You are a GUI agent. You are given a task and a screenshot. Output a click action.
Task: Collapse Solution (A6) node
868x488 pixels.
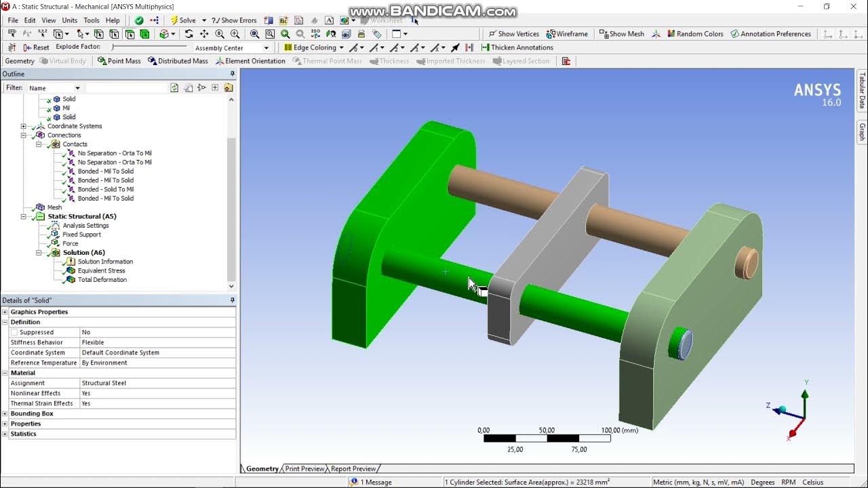point(39,253)
